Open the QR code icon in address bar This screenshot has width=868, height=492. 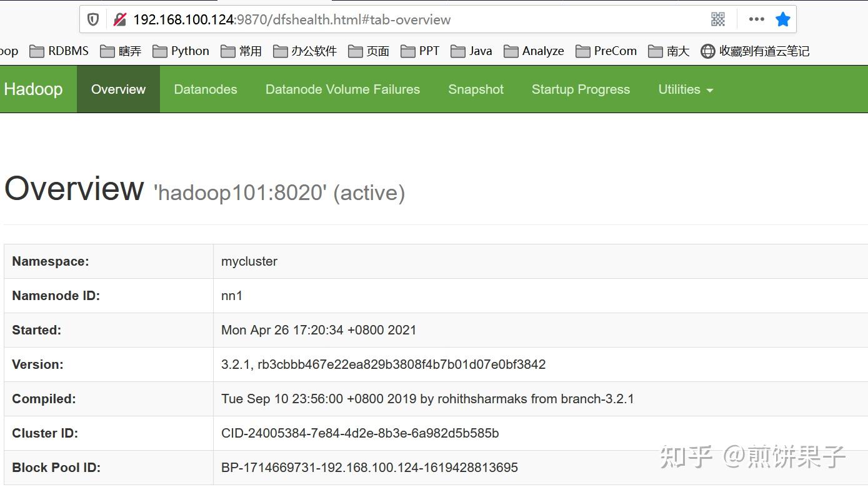[717, 19]
